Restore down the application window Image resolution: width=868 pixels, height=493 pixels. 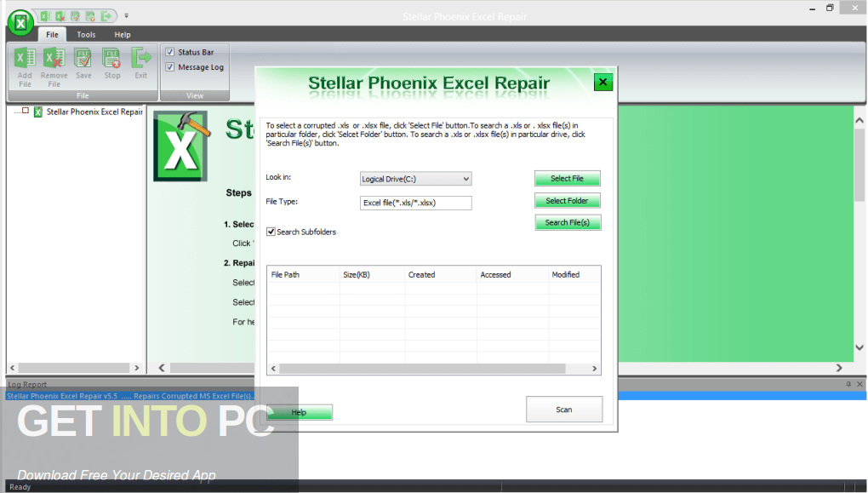[830, 8]
